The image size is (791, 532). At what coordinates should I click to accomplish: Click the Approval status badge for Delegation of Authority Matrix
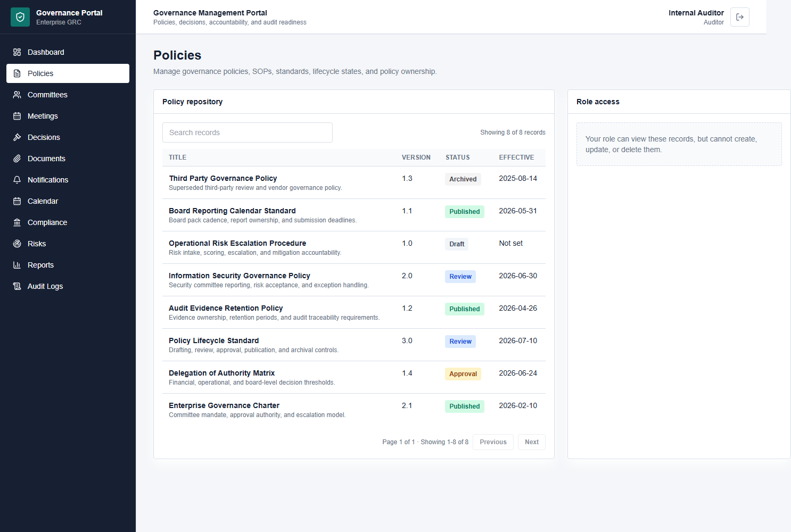coord(463,374)
